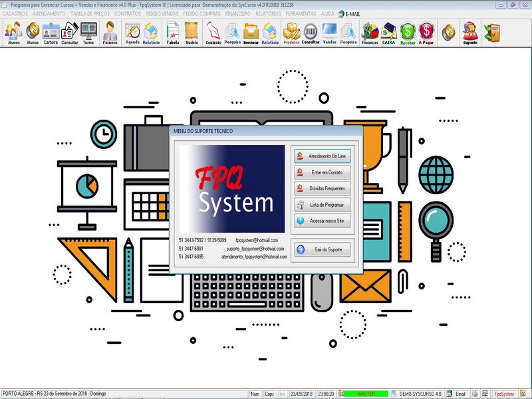Image resolution: width=532 pixels, height=399 pixels.
Task: Open Alunos registration with people icon
Action: [13, 33]
